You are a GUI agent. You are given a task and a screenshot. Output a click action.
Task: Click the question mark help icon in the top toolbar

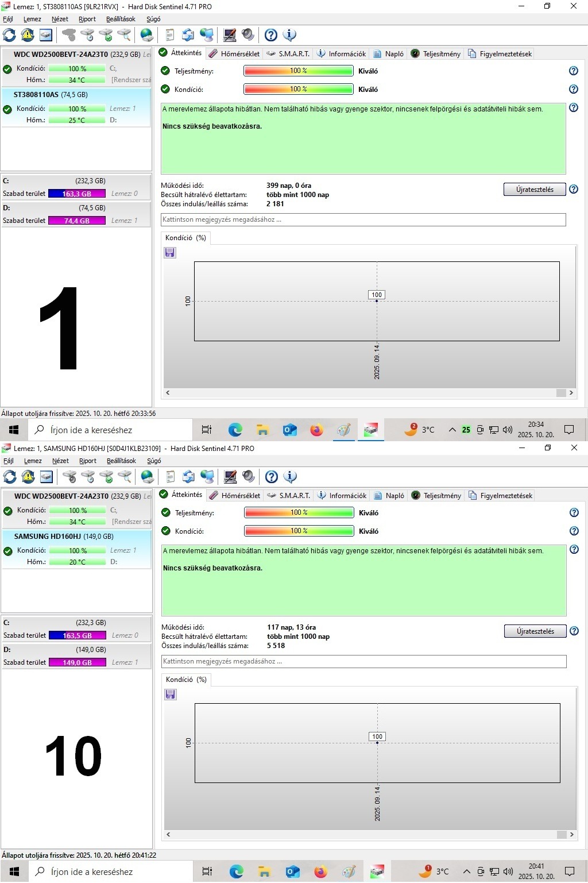pos(271,35)
